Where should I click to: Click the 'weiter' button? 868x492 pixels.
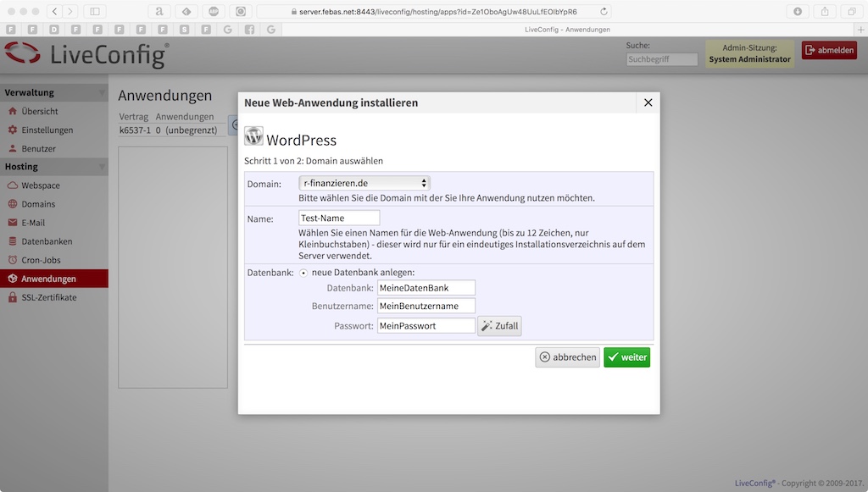626,357
